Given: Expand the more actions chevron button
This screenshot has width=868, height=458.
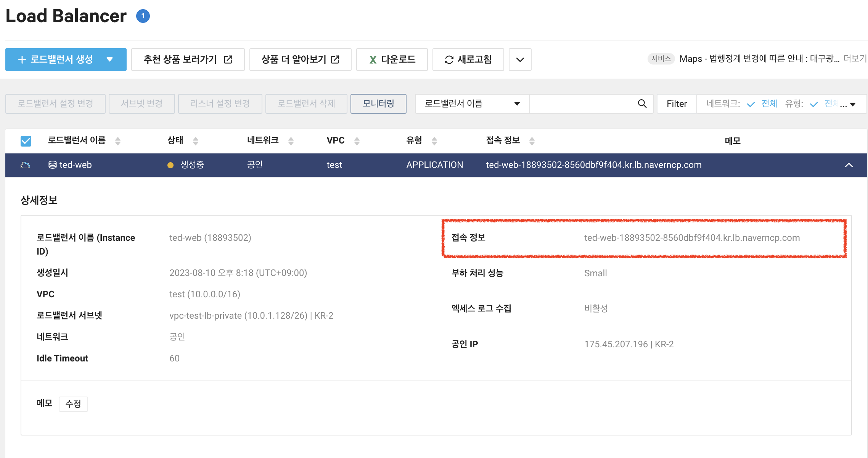Looking at the screenshot, I should tap(520, 60).
